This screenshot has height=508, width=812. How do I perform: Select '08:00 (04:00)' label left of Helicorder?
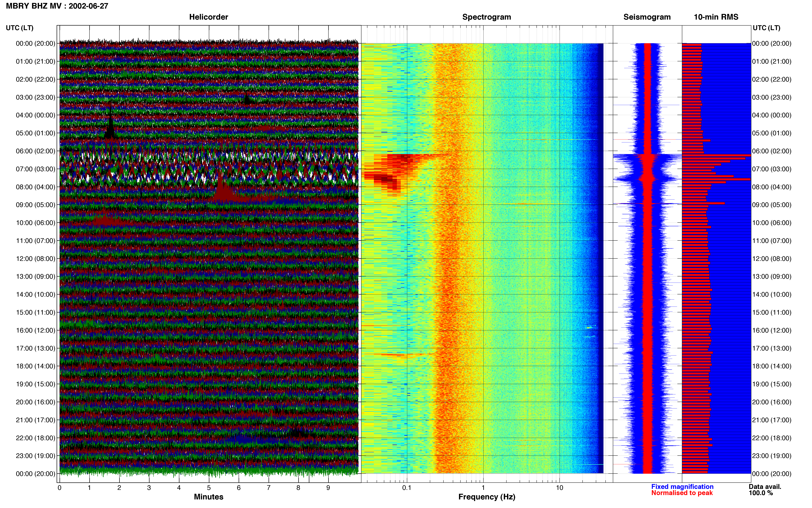click(x=36, y=187)
